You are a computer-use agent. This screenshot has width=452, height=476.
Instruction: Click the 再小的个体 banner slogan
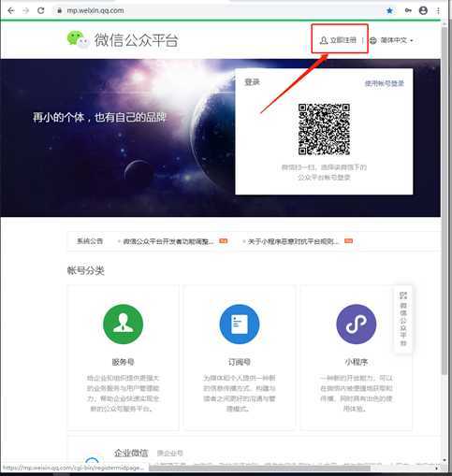(x=99, y=118)
